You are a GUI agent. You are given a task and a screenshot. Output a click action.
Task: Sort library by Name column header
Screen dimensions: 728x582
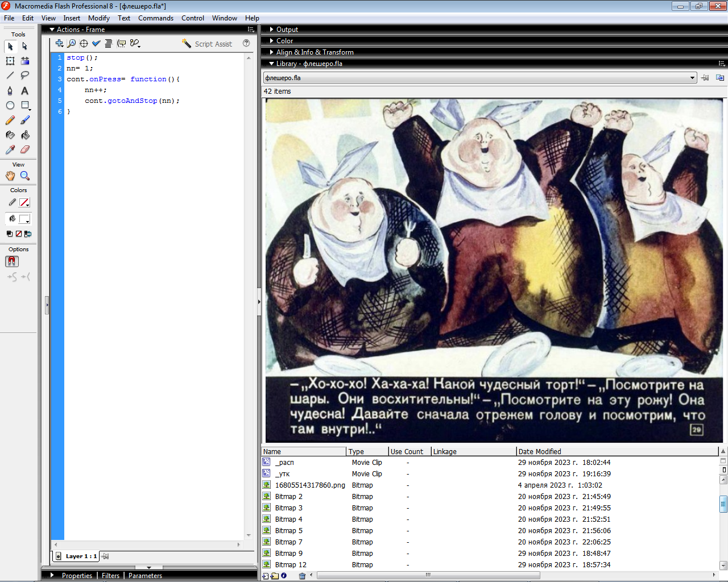coord(304,451)
